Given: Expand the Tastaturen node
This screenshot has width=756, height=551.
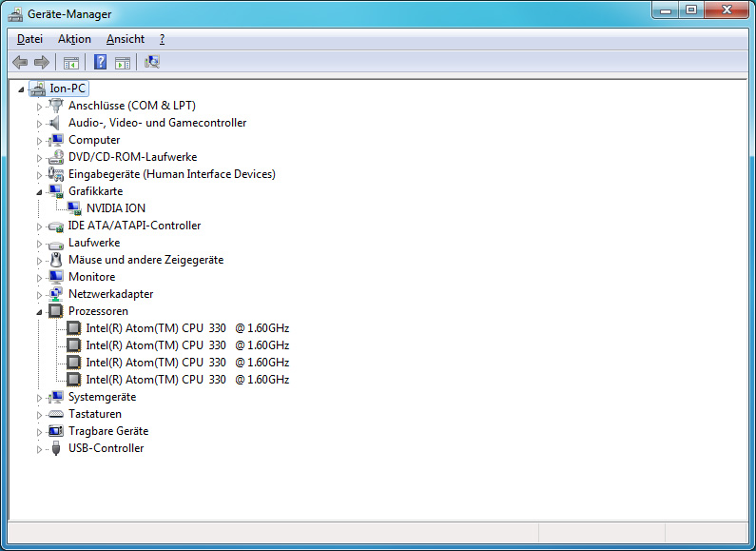Looking at the screenshot, I should (x=40, y=416).
